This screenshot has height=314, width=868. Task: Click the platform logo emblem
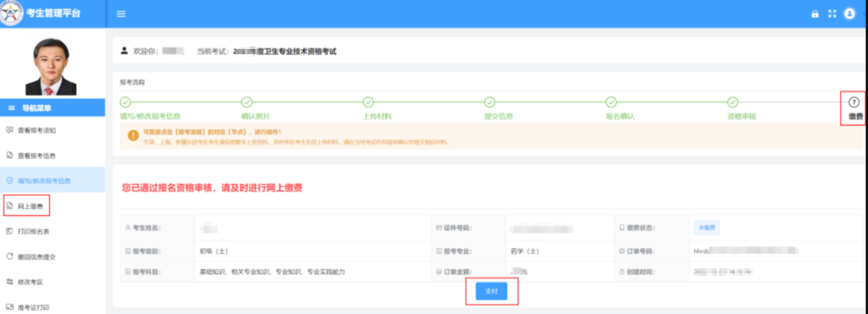(x=12, y=13)
